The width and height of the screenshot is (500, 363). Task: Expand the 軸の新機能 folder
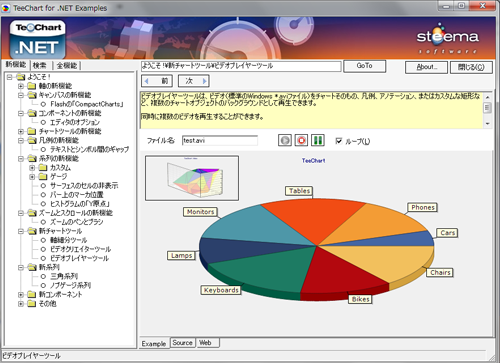coord(21,86)
